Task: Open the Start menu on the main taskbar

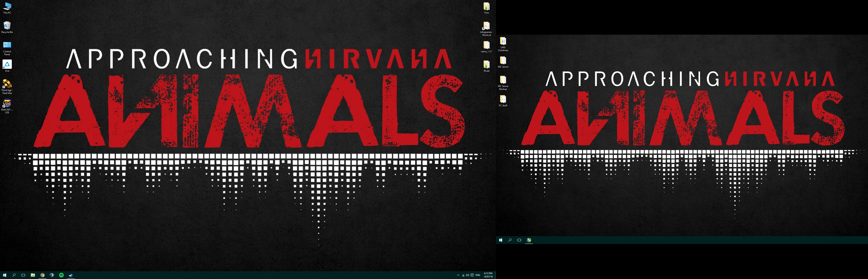Action: tap(5, 275)
